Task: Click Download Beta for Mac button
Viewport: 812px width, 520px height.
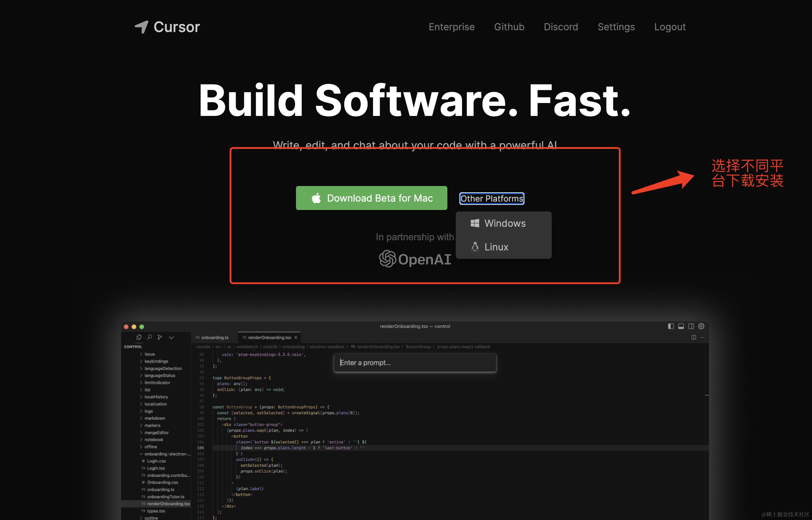Action: tap(371, 198)
